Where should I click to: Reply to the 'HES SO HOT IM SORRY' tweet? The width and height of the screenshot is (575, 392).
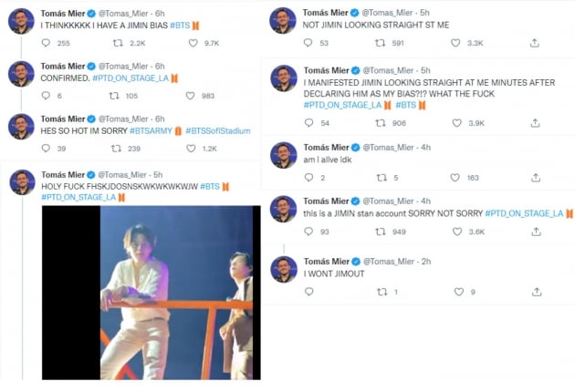[x=46, y=149]
